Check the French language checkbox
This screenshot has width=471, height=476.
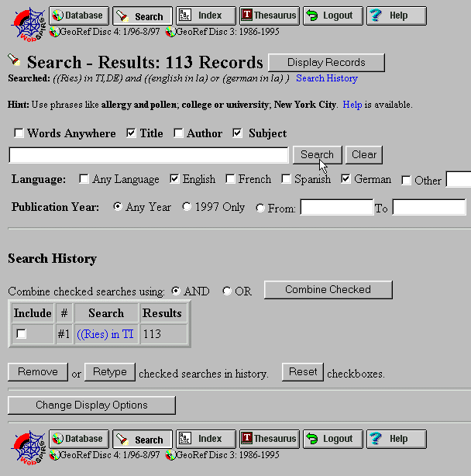click(230, 179)
